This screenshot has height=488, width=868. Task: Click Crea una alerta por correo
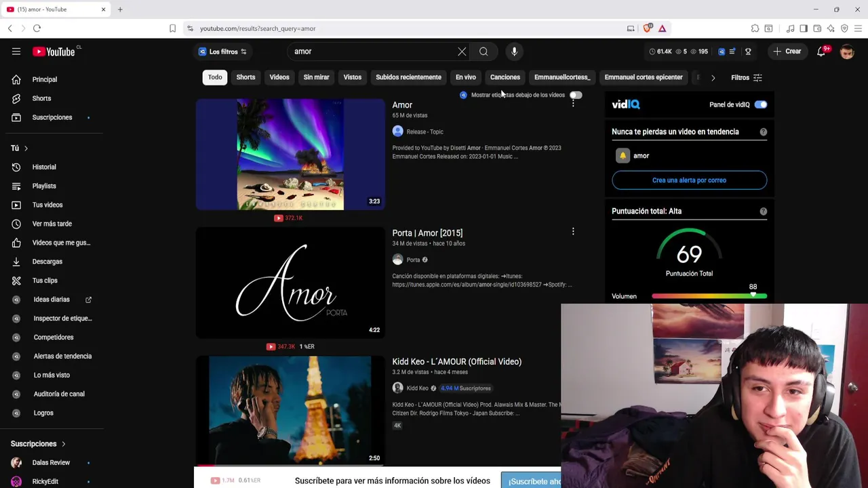click(x=689, y=180)
